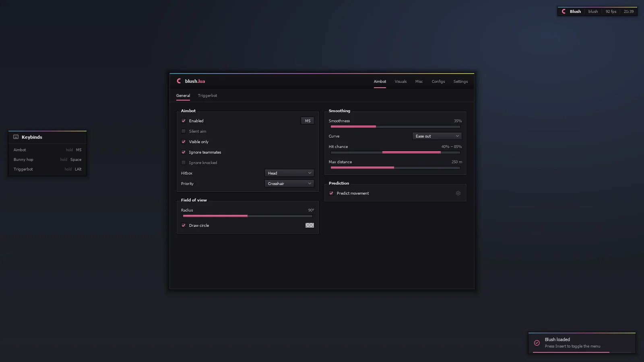Open the Triggerbot sub-tab

(x=207, y=96)
